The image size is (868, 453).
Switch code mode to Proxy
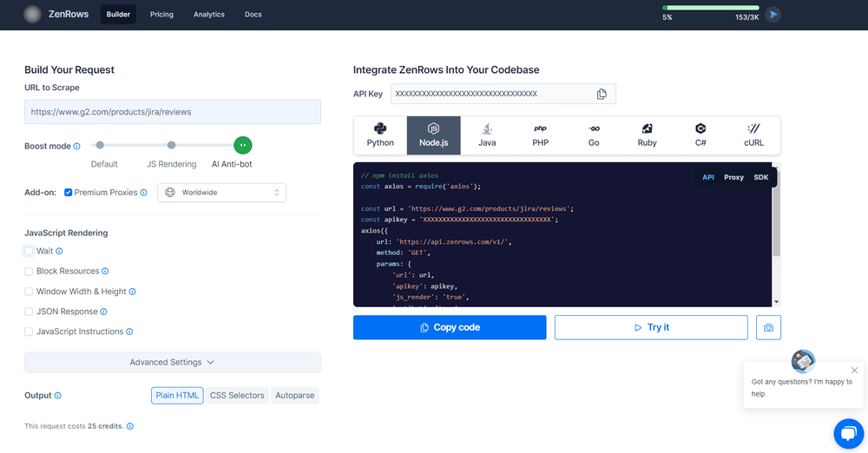(x=733, y=177)
